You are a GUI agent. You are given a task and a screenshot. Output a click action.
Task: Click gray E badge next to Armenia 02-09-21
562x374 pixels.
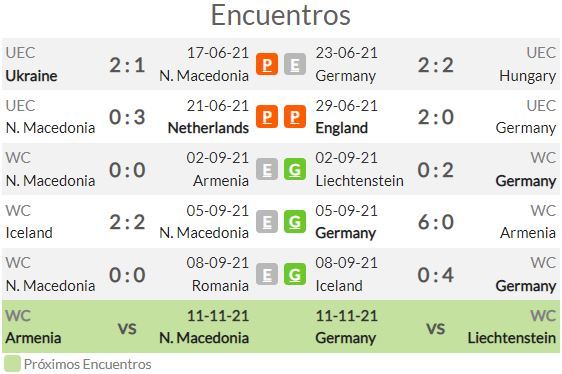pos(267,169)
